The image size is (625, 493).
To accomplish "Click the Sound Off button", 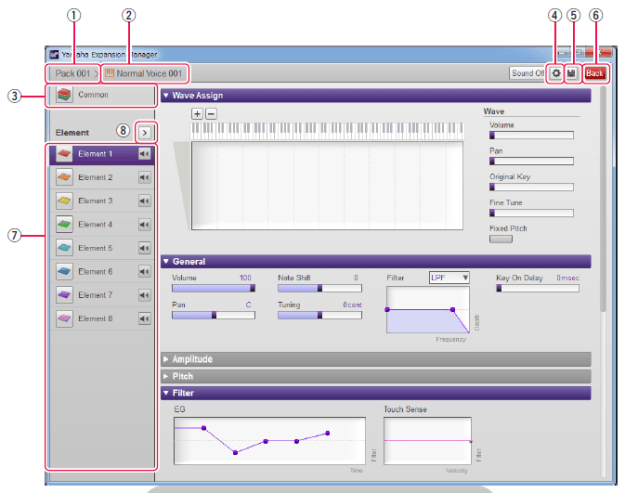I will (x=528, y=73).
